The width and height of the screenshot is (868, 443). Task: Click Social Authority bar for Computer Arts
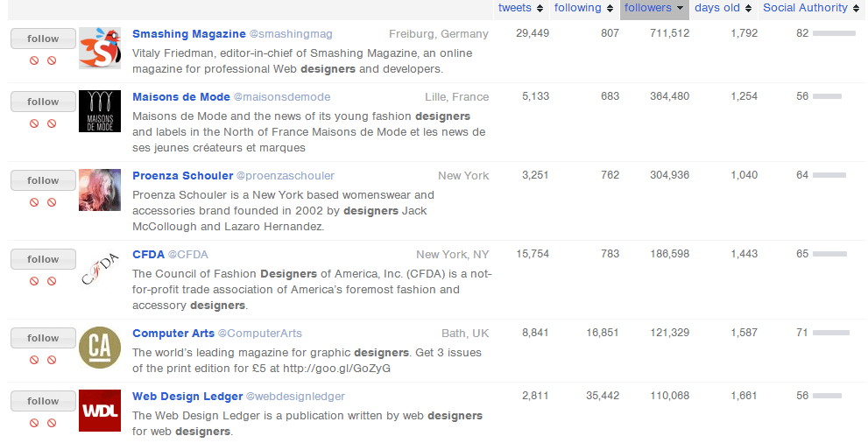click(831, 333)
